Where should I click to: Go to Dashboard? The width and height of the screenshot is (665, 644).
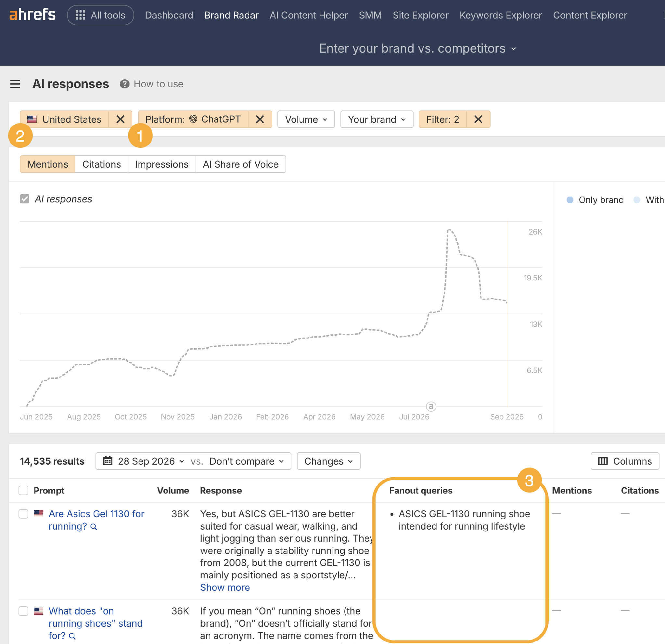[169, 15]
